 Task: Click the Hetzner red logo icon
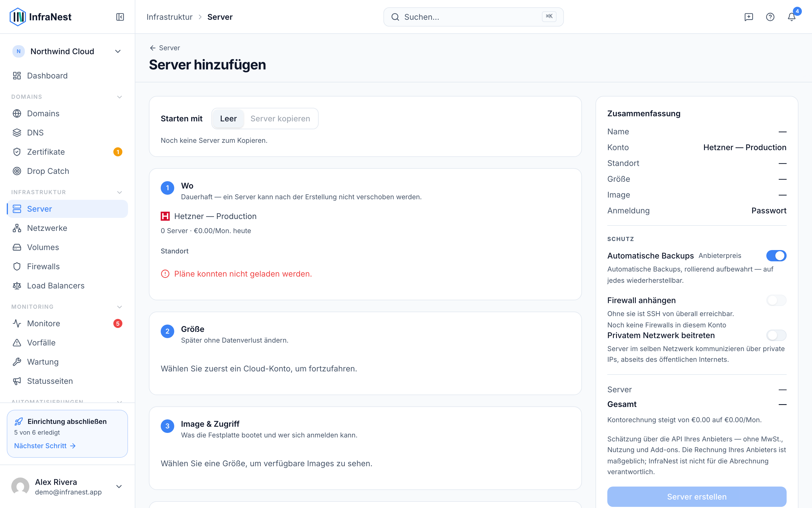[x=165, y=216]
